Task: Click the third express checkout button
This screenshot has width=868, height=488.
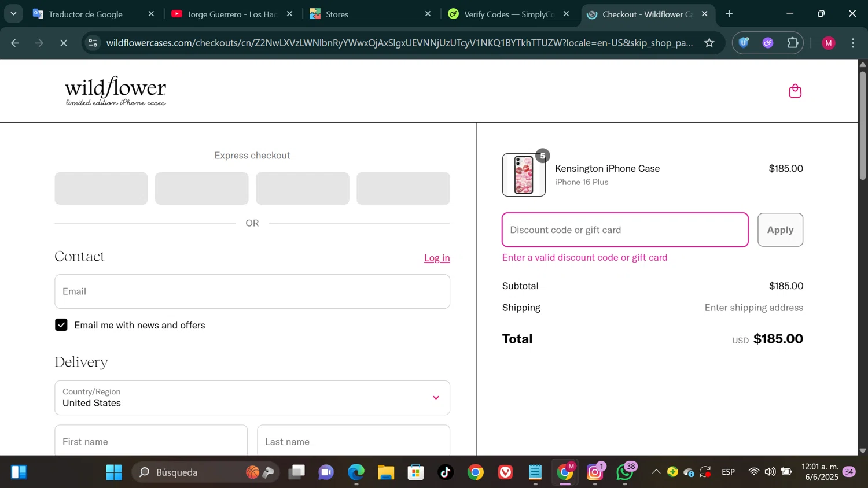Action: tap(303, 188)
